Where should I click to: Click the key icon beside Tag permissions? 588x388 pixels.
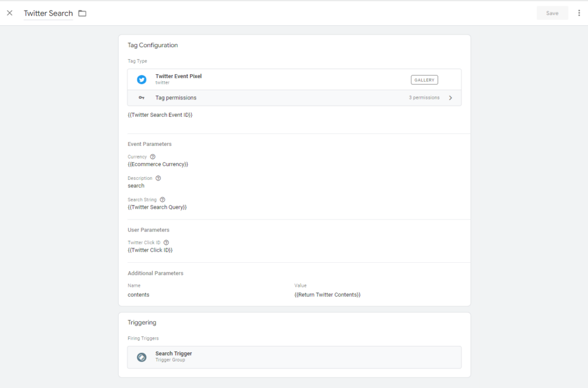(141, 98)
